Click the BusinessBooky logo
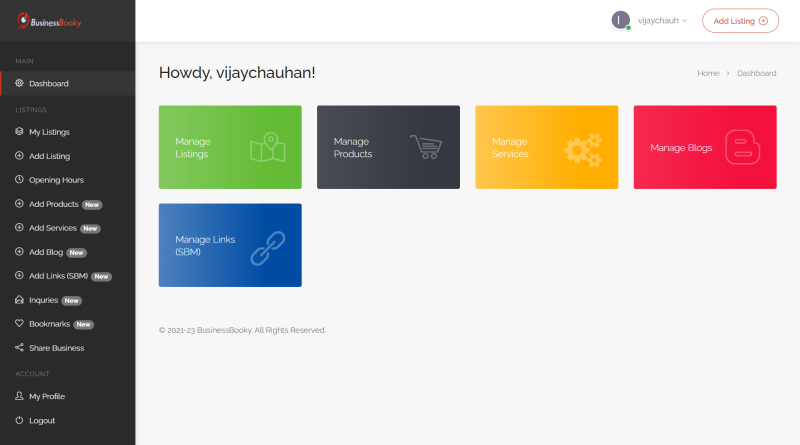Viewport: 800px width, 445px height. pos(49,21)
